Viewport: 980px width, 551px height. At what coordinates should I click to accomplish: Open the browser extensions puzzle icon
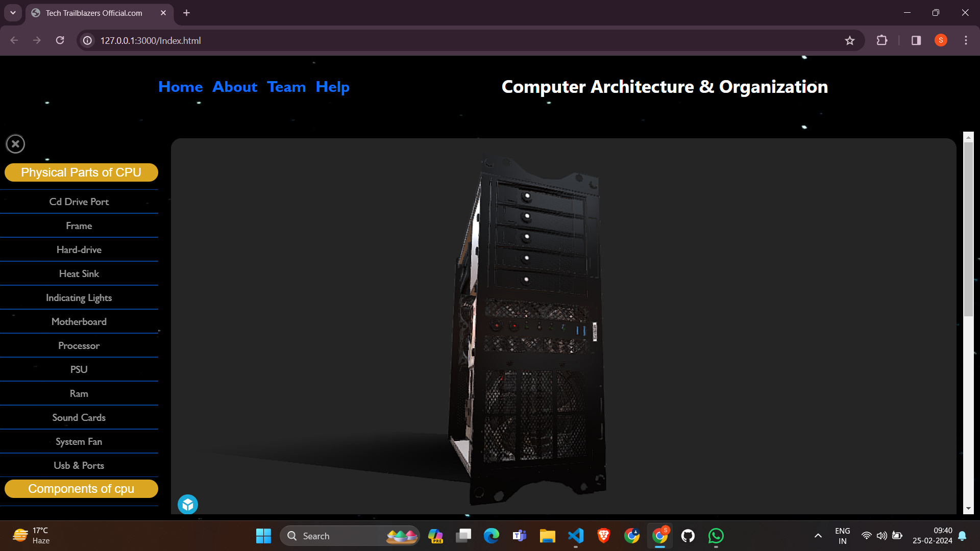[x=881, y=40]
